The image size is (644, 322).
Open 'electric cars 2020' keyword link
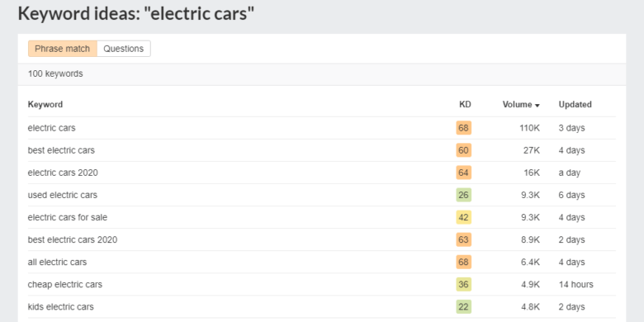[x=63, y=173]
